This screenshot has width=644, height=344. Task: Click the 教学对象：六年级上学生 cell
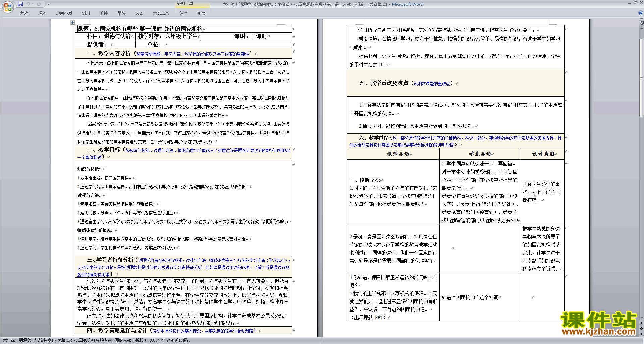[168, 36]
